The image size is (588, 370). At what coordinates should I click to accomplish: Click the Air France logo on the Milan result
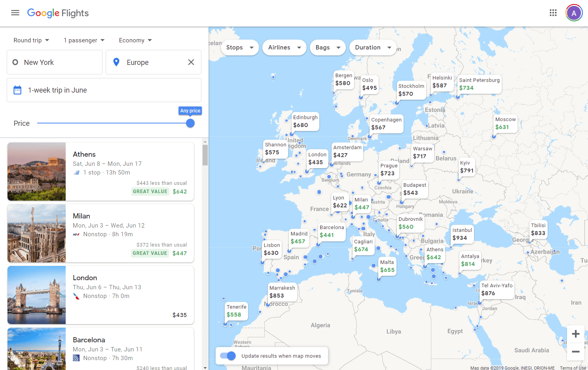click(76, 234)
